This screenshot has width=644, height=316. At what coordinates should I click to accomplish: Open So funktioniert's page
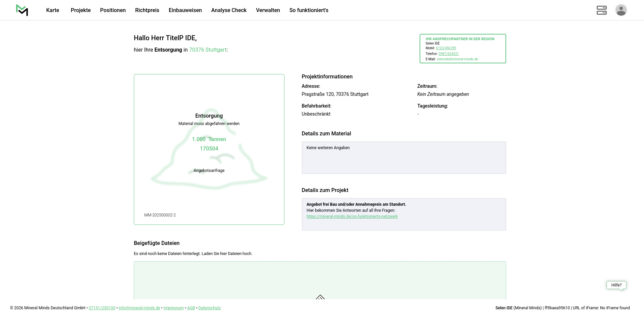point(309,10)
